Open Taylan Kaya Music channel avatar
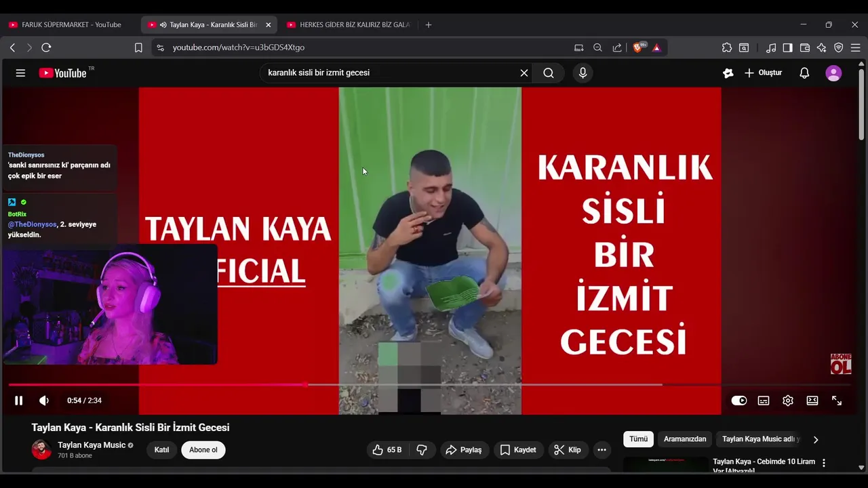Viewport: 868px width, 488px height. (x=41, y=450)
